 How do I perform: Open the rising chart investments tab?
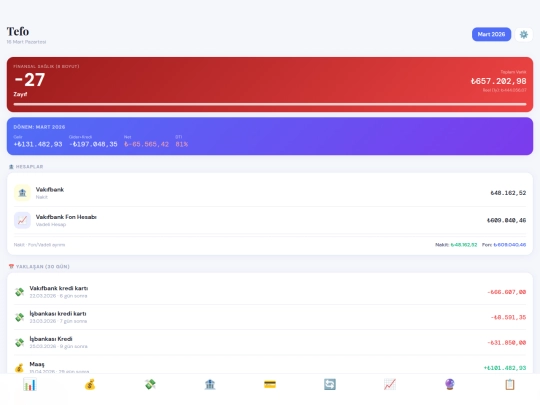tap(390, 384)
